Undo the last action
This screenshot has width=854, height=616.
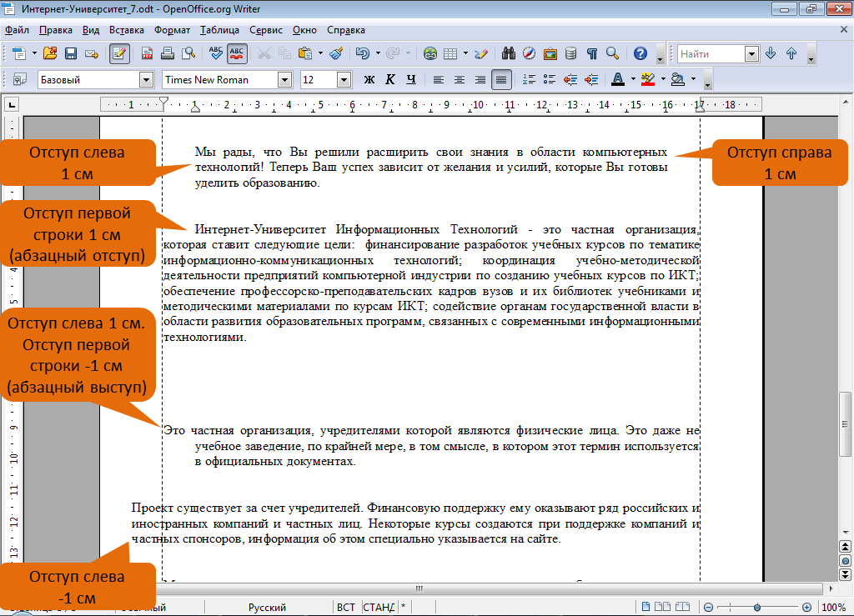(x=363, y=53)
